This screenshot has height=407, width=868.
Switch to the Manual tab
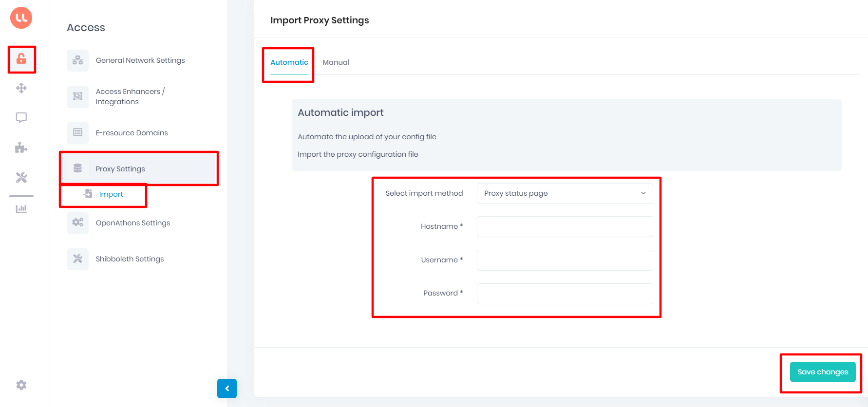pyautogui.click(x=336, y=62)
